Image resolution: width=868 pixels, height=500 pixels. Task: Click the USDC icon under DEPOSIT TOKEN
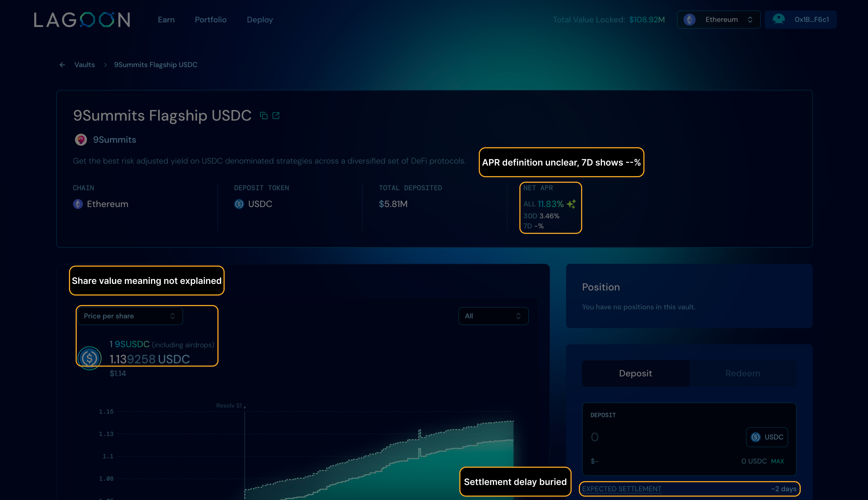pyautogui.click(x=239, y=204)
